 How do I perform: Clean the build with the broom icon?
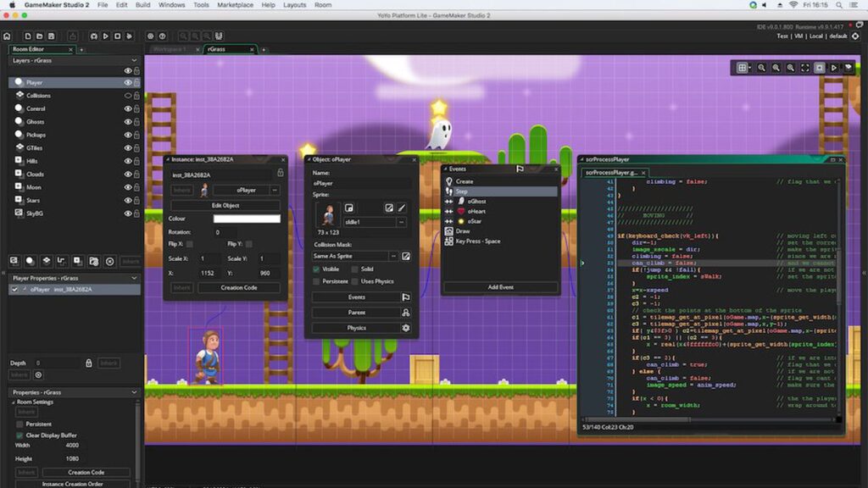pos(129,36)
